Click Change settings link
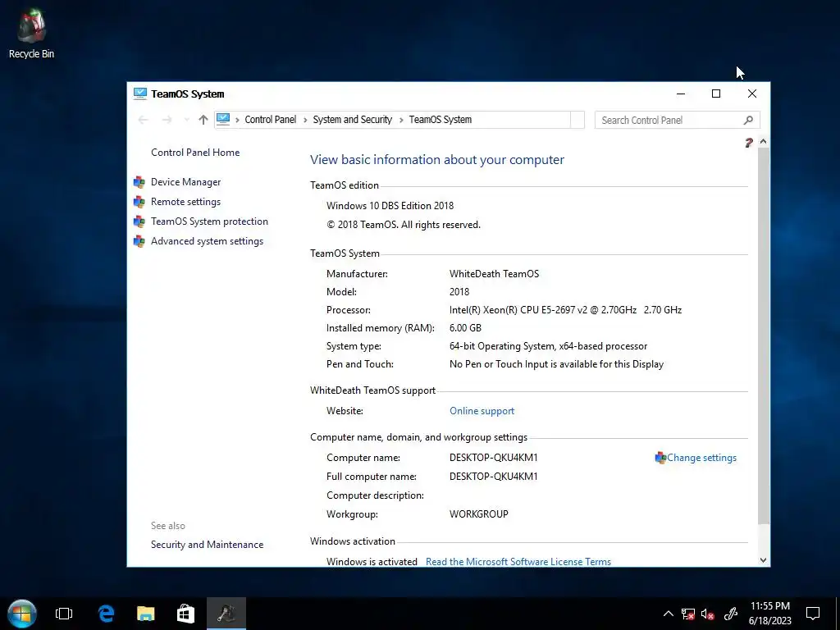840x630 pixels. (x=702, y=458)
